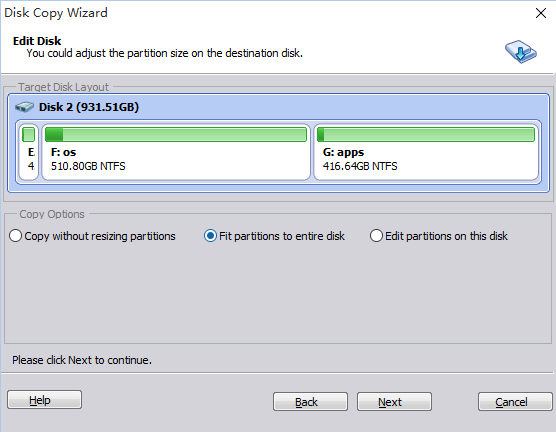The image size is (556, 432).
Task: Click the disk copy wizard header icon
Action: pos(521,52)
